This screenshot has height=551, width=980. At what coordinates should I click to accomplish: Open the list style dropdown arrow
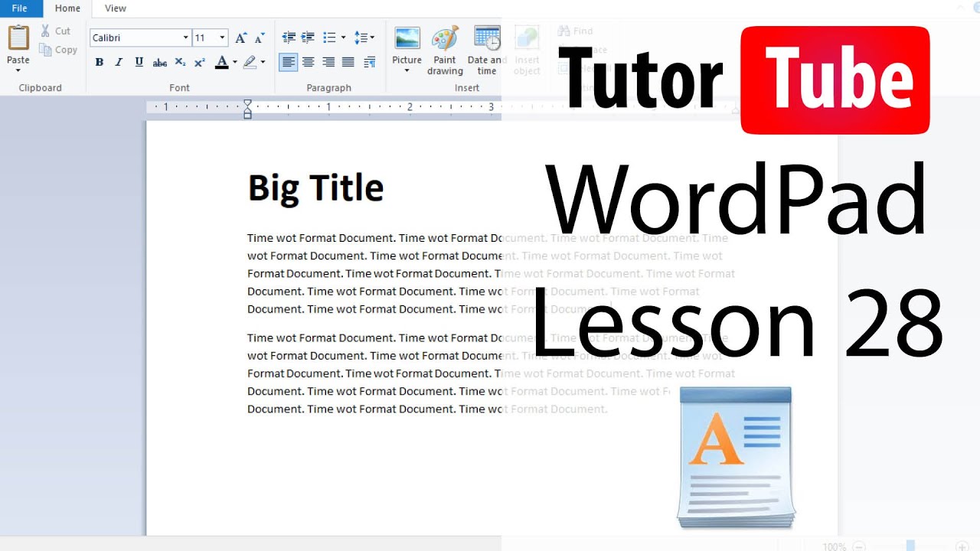[x=343, y=37]
